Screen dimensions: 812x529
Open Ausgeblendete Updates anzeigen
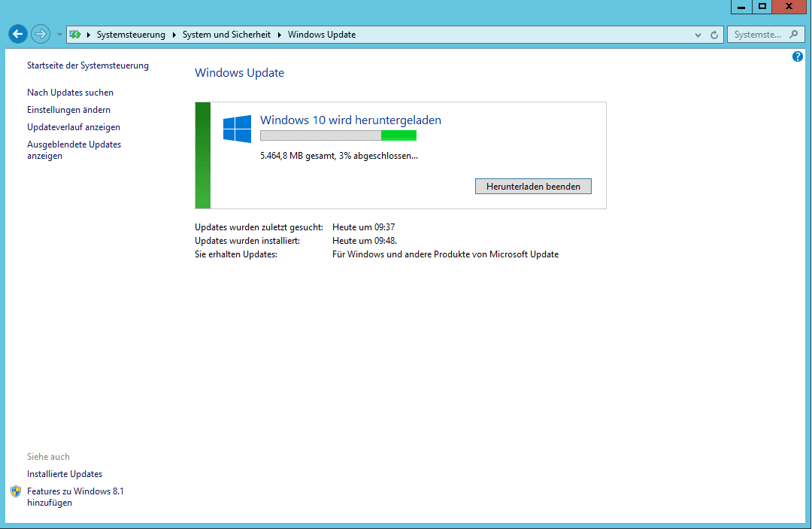[x=74, y=150]
